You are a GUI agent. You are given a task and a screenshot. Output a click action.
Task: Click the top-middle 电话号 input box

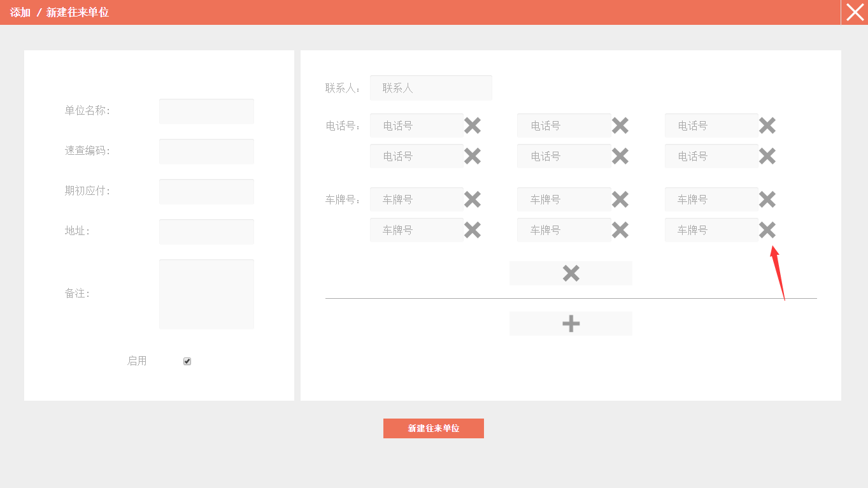pyautogui.click(x=564, y=126)
